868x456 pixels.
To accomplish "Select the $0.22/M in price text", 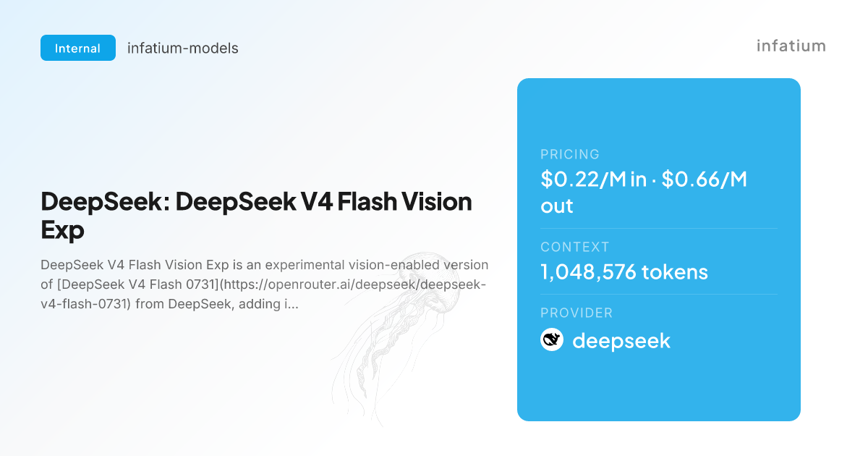I will [x=594, y=179].
